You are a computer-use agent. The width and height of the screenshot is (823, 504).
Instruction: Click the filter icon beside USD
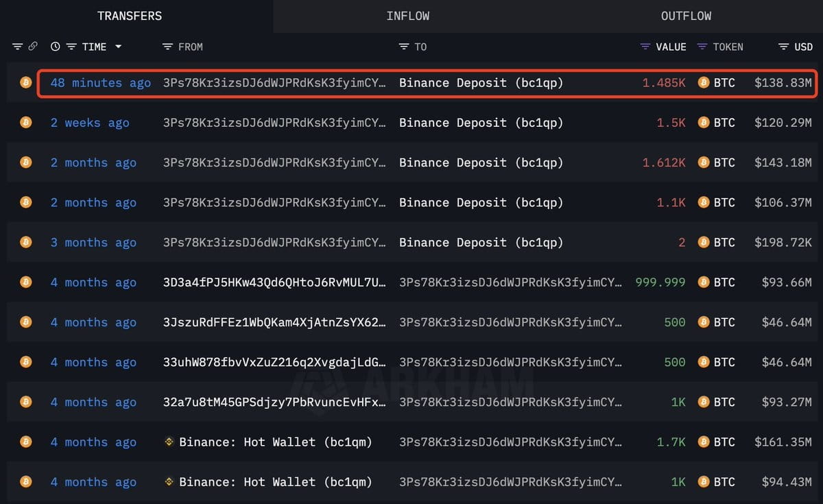point(784,47)
